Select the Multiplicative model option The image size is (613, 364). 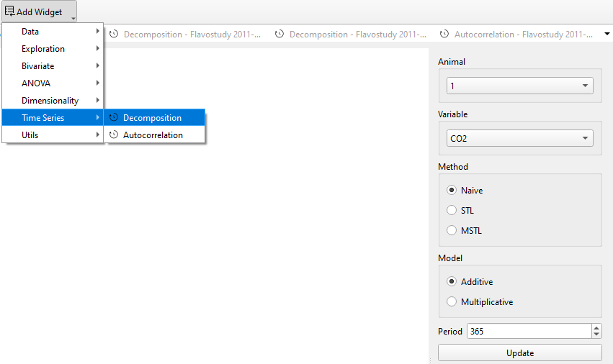[x=452, y=302]
